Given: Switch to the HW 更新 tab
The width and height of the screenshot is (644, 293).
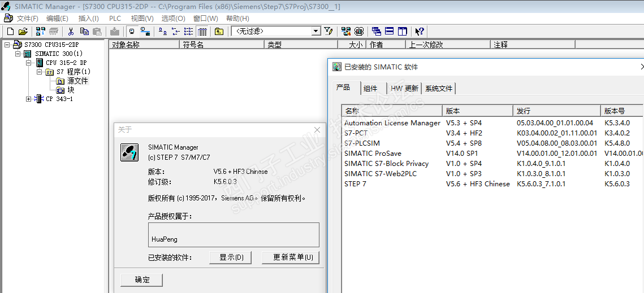Looking at the screenshot, I should [404, 88].
